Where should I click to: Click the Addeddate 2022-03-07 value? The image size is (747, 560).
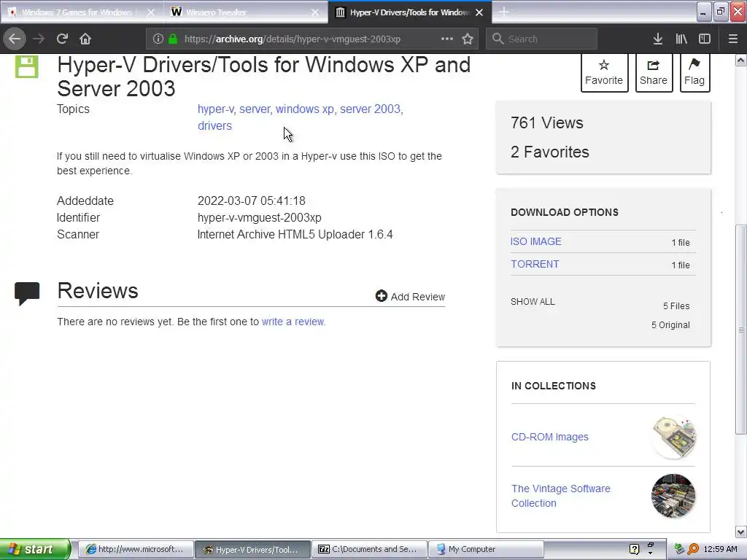(252, 201)
